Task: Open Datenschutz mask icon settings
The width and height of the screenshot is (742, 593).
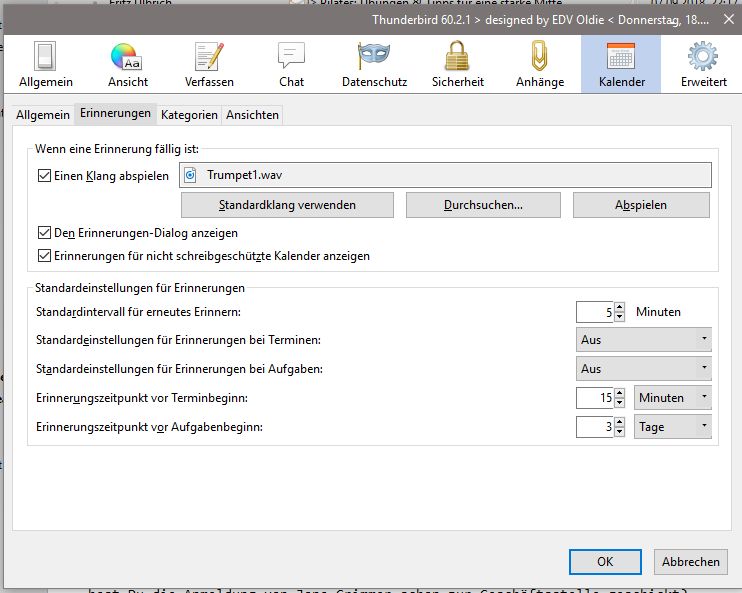Action: [373, 62]
